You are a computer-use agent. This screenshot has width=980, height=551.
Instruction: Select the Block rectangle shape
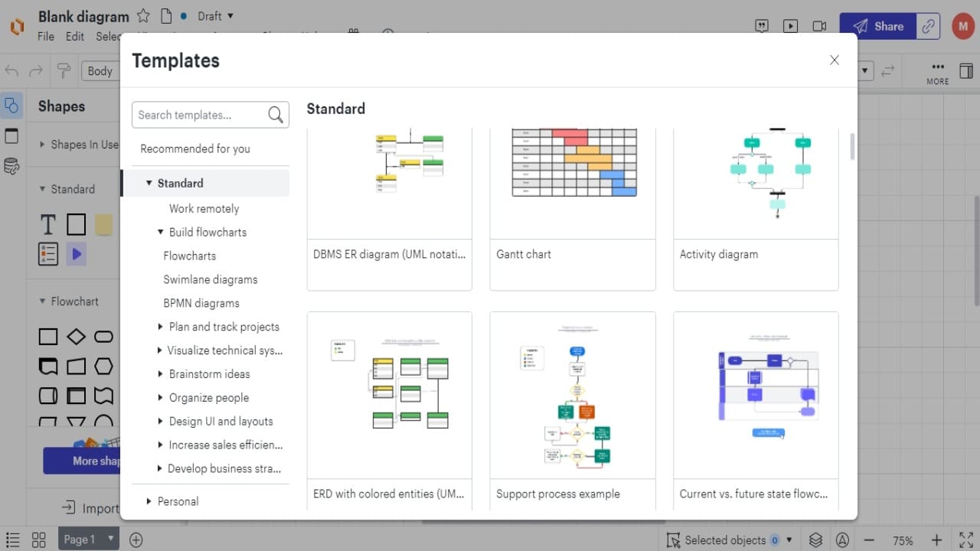[x=76, y=224]
